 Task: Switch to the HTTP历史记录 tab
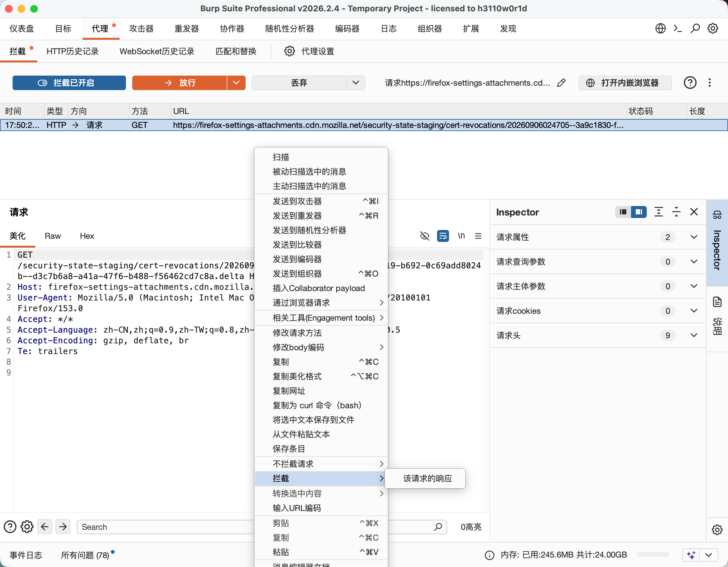point(73,51)
